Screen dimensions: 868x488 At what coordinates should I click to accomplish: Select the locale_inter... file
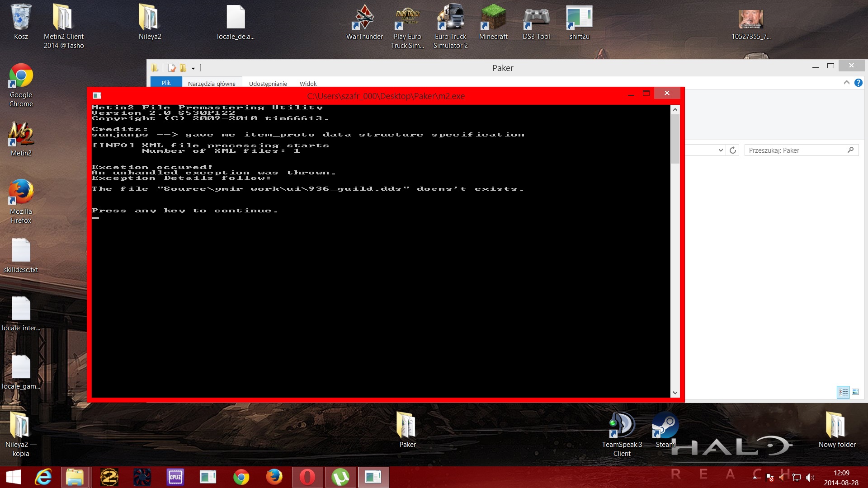click(x=21, y=314)
